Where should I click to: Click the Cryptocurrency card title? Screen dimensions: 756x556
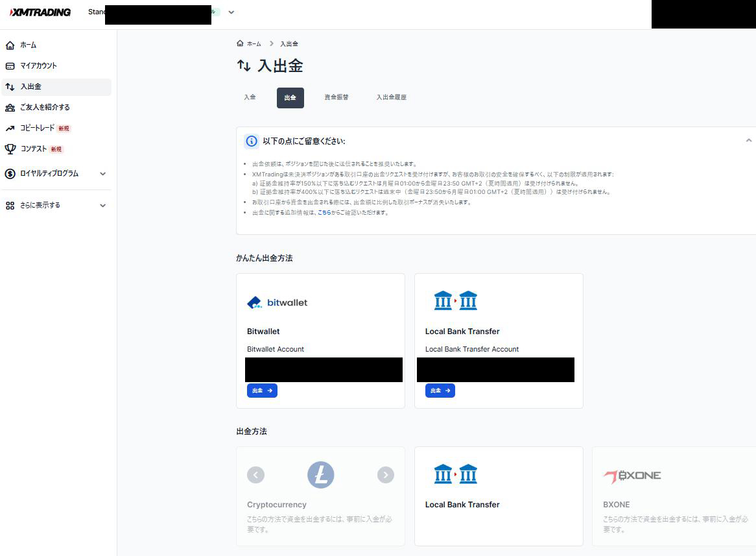point(277,505)
